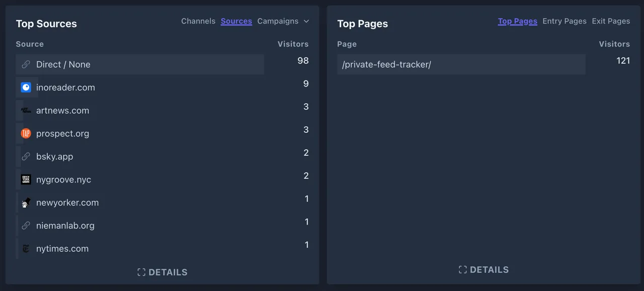Viewport: 644px width, 291px height.
Task: Switch to the Channels tab
Action: [198, 21]
